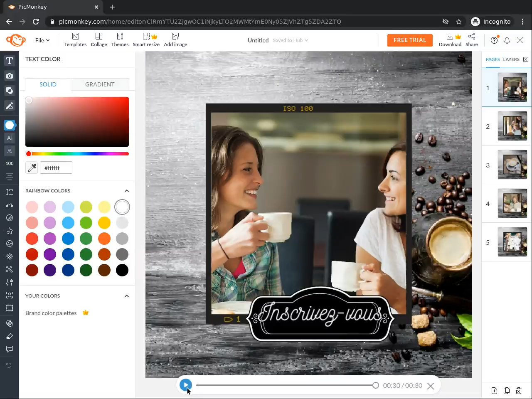Start the Free Trial
The height and width of the screenshot is (399, 532).
[410, 40]
